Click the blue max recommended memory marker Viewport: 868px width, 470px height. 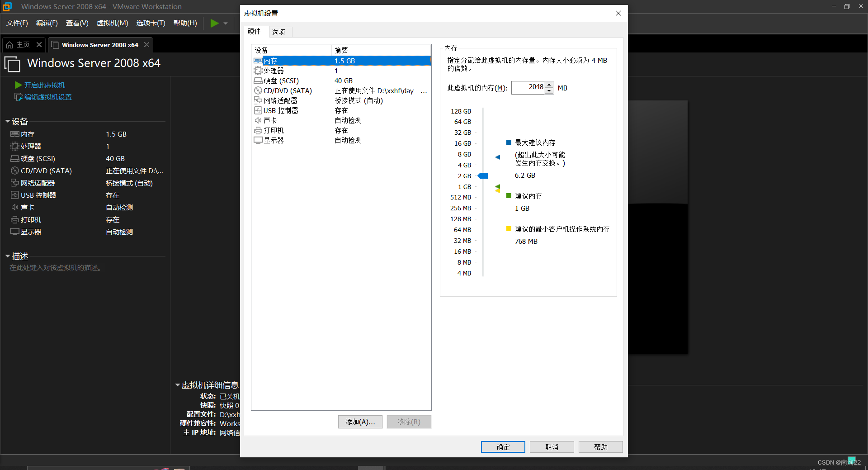coord(498,157)
